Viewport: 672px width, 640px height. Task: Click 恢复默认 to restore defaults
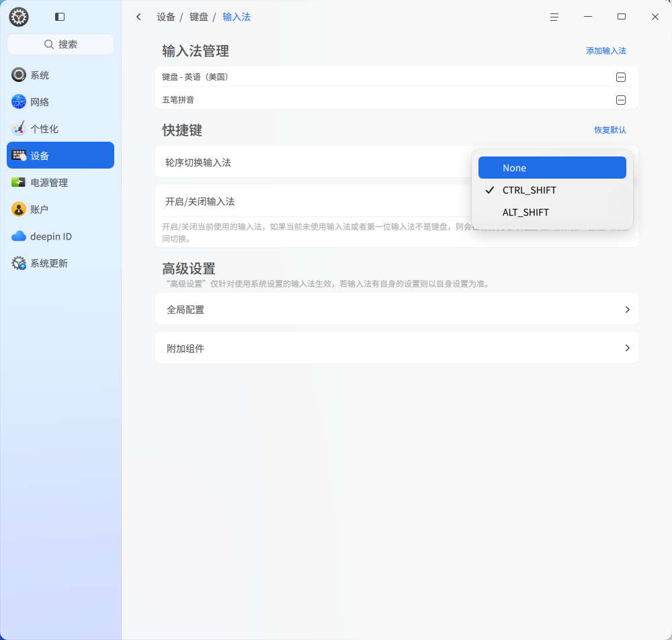click(x=610, y=130)
